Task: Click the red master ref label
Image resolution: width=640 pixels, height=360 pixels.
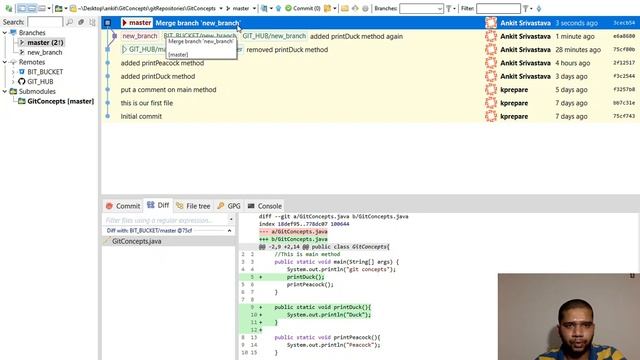Action: click(136, 23)
